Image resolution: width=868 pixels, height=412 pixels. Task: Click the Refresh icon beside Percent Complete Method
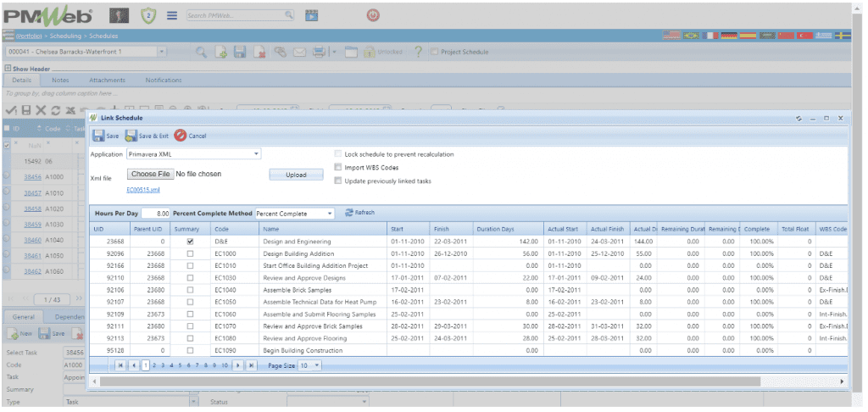(x=349, y=213)
